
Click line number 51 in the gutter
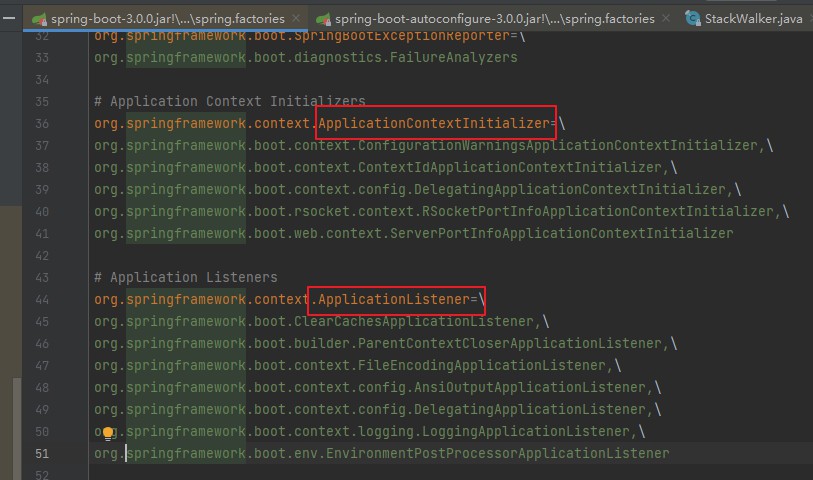point(42,454)
